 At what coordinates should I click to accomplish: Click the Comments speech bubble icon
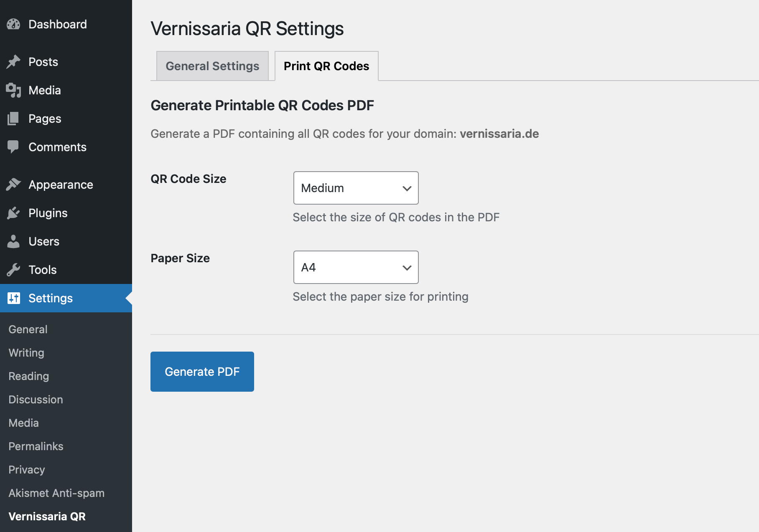click(13, 147)
